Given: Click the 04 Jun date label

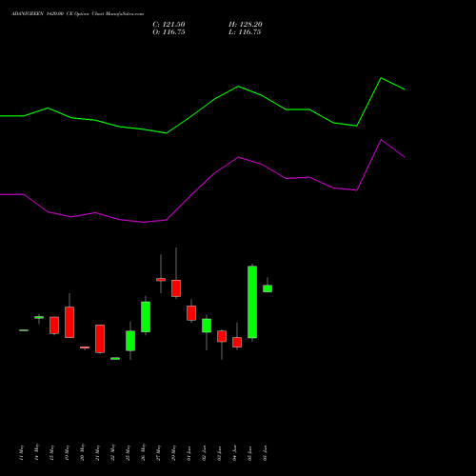Looking at the screenshot, I should (234, 453).
